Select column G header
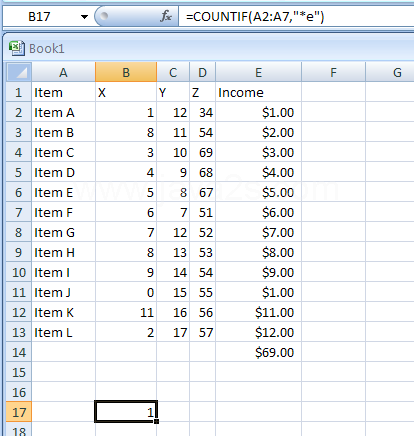The image size is (414, 436). [x=390, y=72]
